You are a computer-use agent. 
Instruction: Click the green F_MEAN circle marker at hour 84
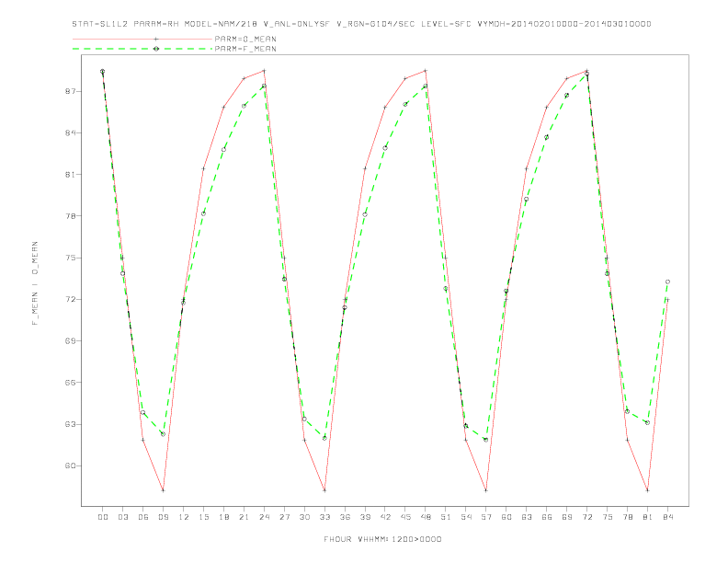(x=667, y=282)
